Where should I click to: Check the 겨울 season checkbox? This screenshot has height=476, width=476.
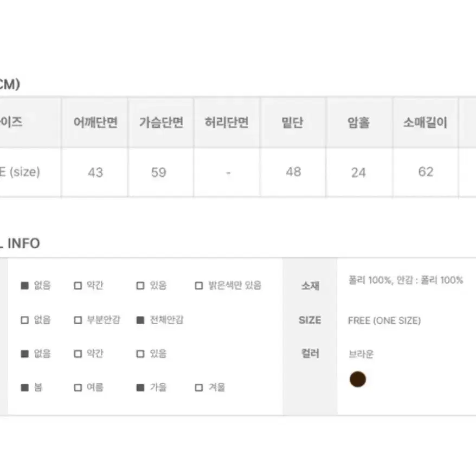click(x=199, y=388)
